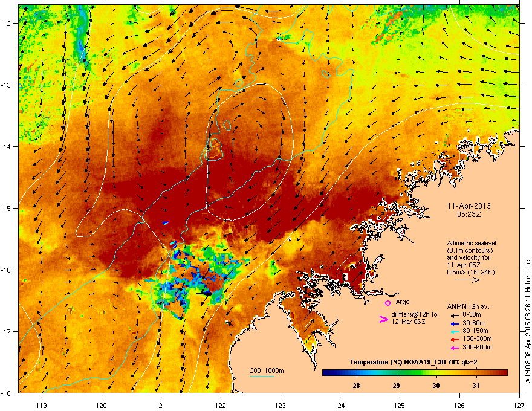Click the '29' color bar tick value

click(x=397, y=386)
